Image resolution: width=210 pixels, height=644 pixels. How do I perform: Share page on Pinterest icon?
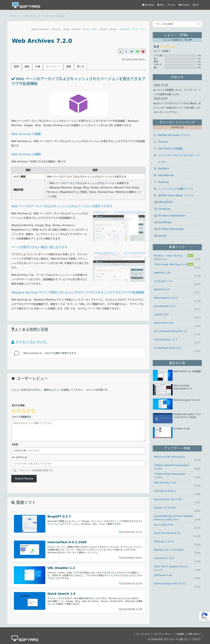coord(143,51)
